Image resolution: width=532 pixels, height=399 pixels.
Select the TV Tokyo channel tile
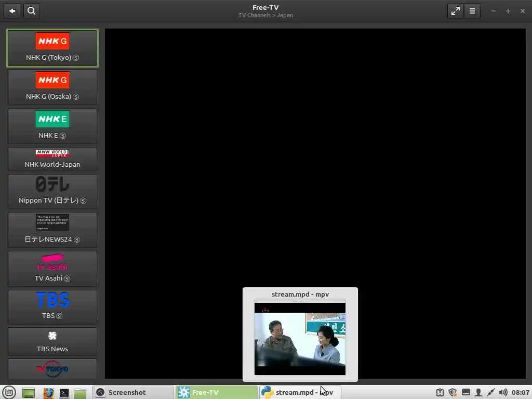click(x=52, y=368)
